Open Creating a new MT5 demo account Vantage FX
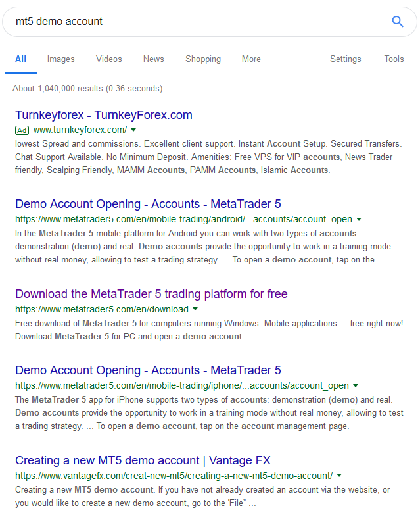420x521 pixels. (x=143, y=460)
